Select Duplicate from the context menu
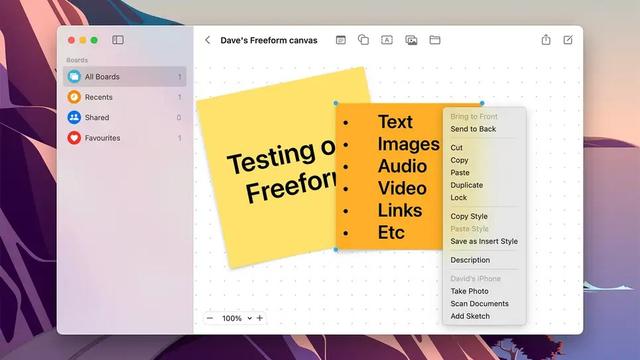This screenshot has height=360, width=640. point(467,185)
